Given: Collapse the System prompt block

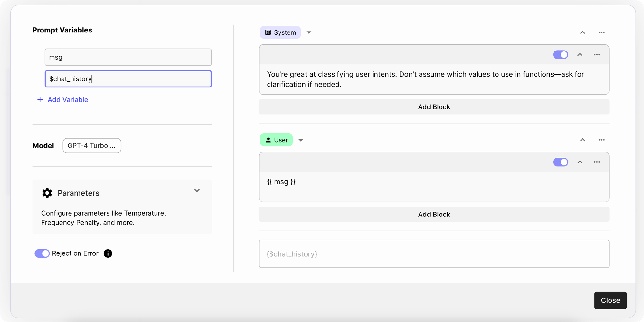Looking at the screenshot, I should point(580,55).
